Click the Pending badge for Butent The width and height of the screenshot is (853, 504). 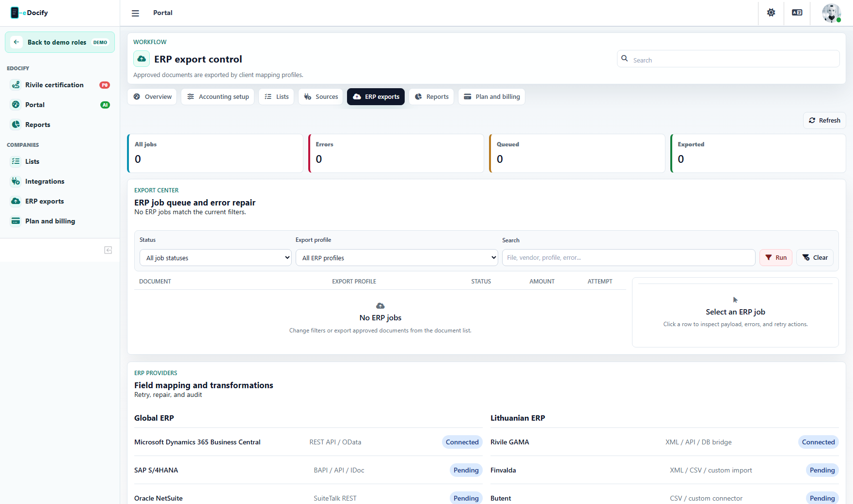822,498
